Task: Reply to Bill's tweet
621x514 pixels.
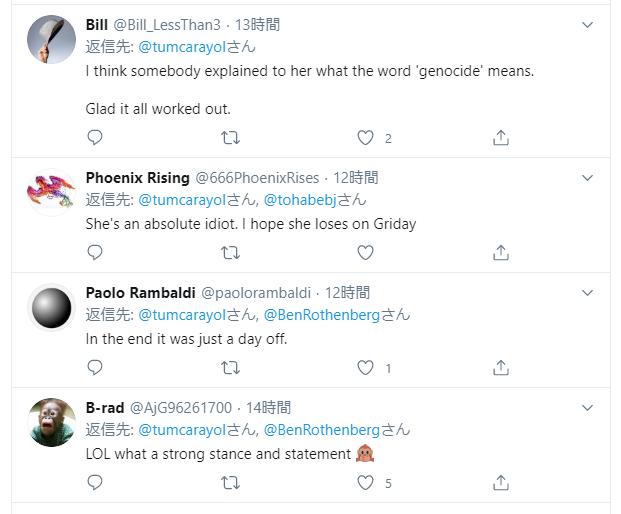Action: point(95,139)
